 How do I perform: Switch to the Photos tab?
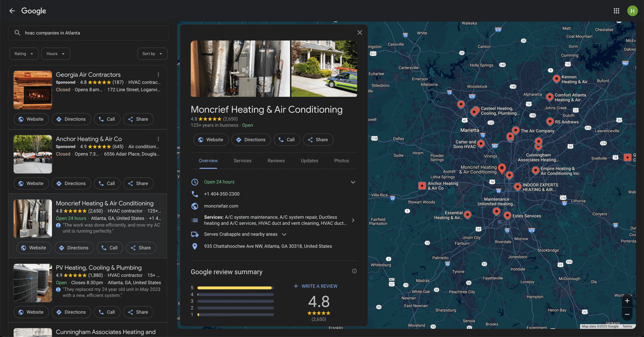click(341, 161)
